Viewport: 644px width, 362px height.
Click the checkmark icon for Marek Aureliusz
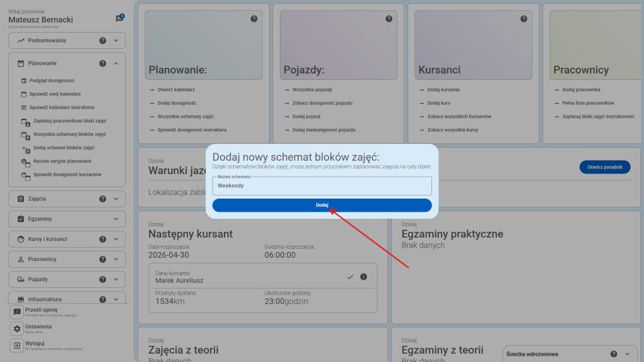tap(350, 277)
